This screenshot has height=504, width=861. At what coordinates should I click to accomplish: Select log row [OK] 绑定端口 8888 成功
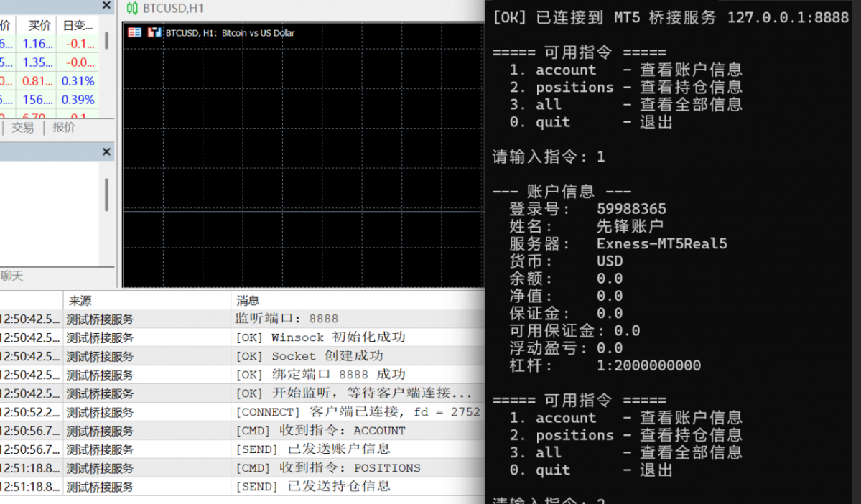point(242,375)
